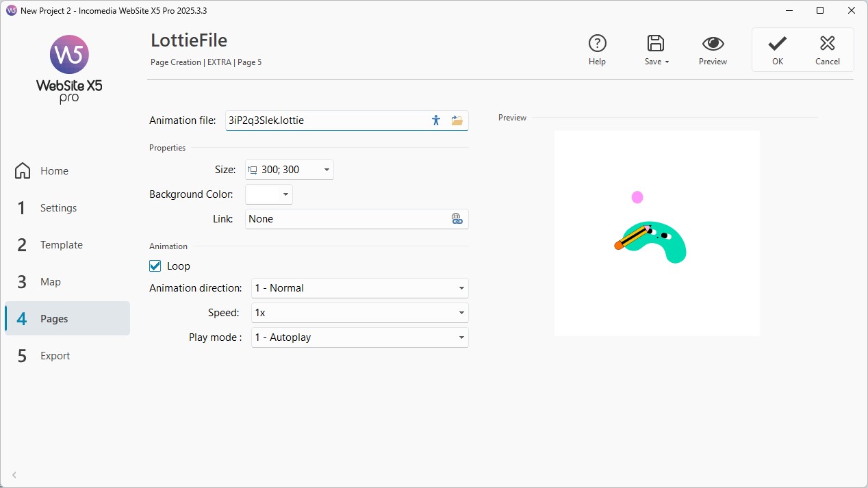Click the accessibility figure icon in Animation file
This screenshot has width=868, height=488.
436,120
